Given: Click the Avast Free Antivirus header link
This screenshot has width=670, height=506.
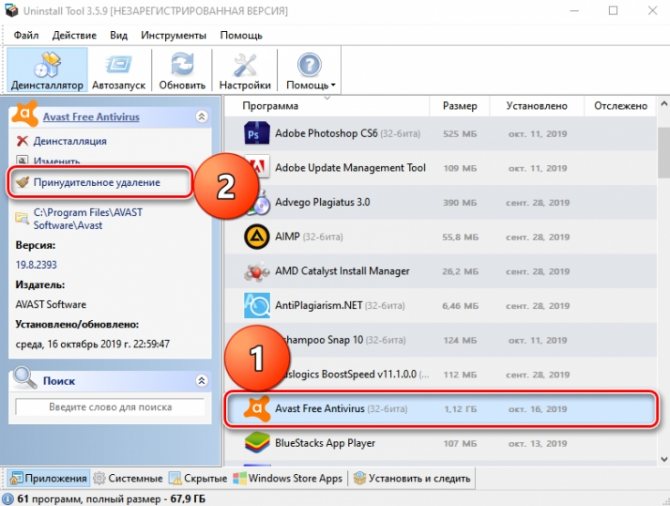Looking at the screenshot, I should tap(91, 117).
